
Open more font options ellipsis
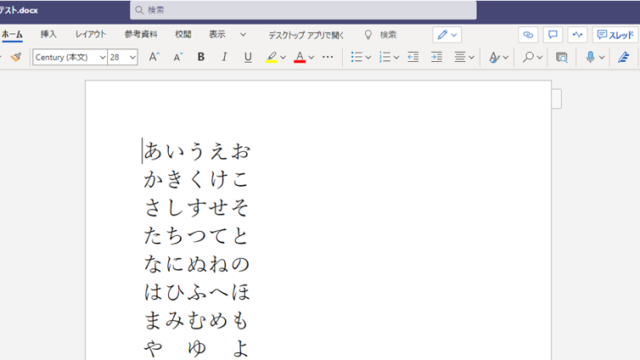click(x=327, y=57)
